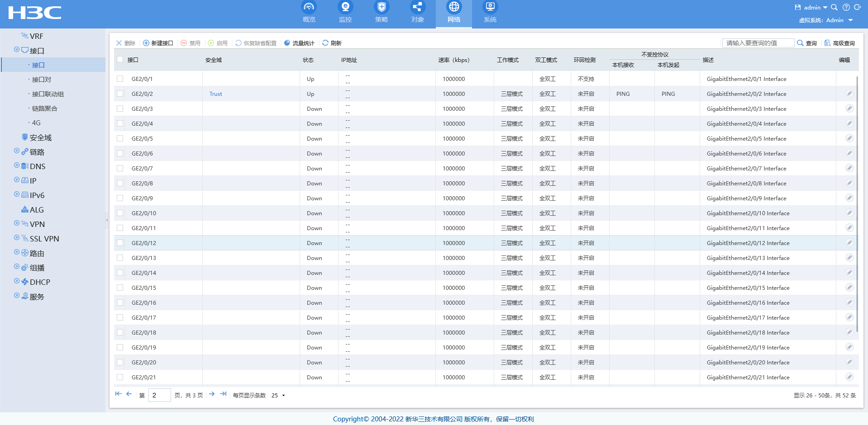Click the edit pencil icon for GE2/0/2

pyautogui.click(x=849, y=94)
